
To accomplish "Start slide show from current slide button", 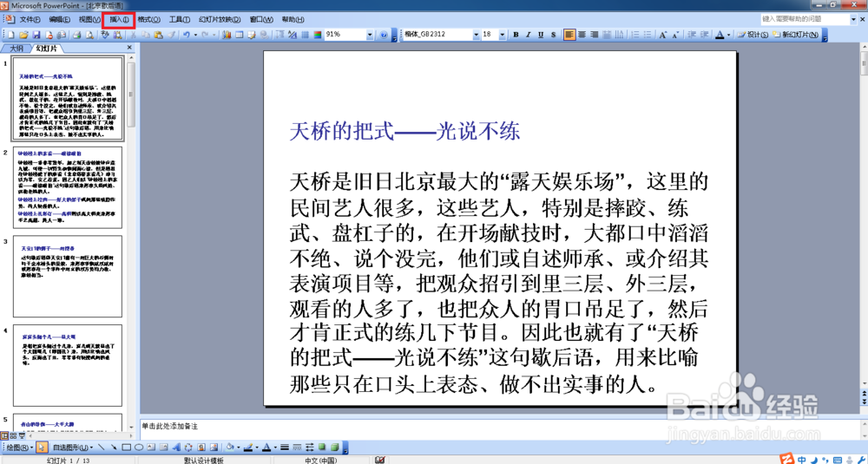I will tap(23, 435).
